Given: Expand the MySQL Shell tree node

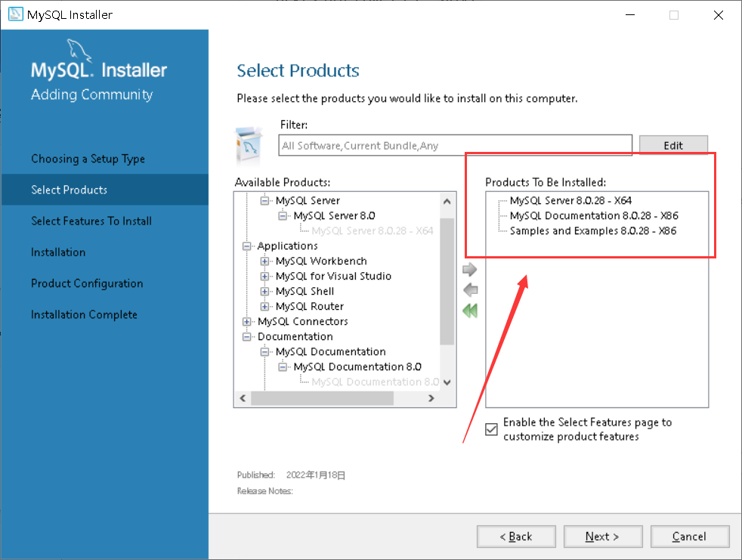Looking at the screenshot, I should coord(265,291).
